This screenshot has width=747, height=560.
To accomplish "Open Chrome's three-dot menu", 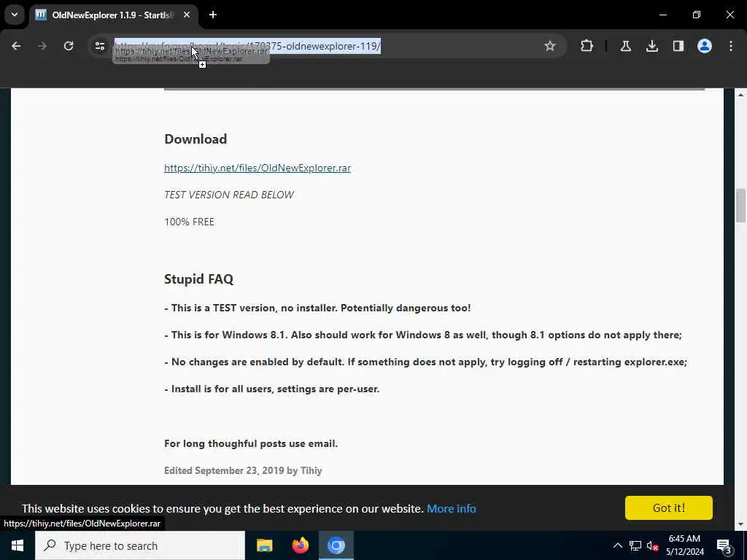I will [731, 46].
